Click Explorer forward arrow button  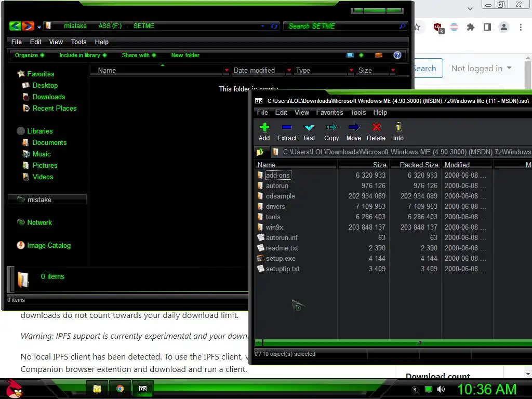(28, 26)
